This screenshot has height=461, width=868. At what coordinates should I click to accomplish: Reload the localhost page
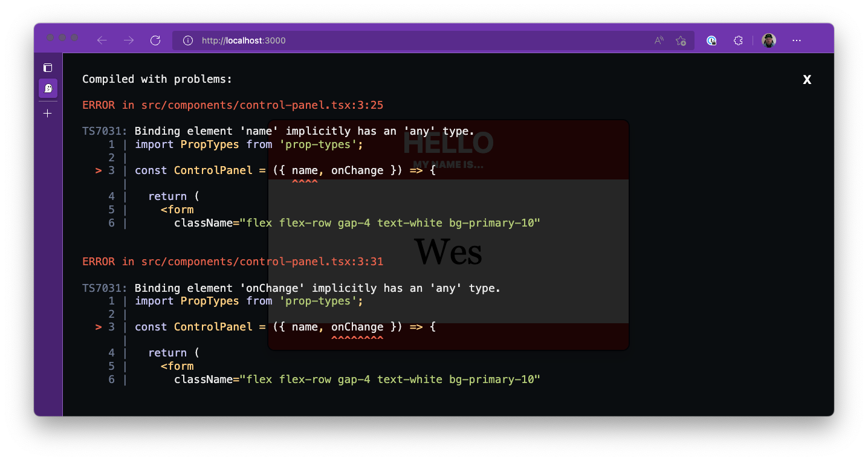(155, 40)
